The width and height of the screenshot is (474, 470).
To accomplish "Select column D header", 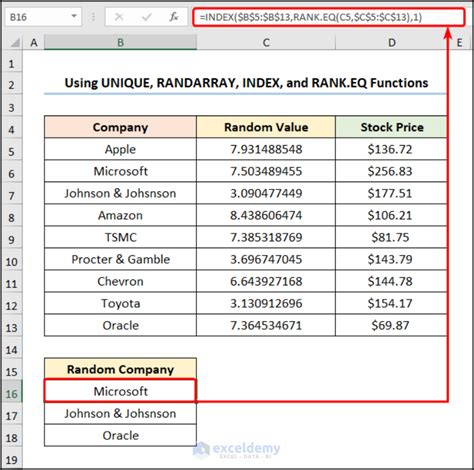I will point(392,43).
